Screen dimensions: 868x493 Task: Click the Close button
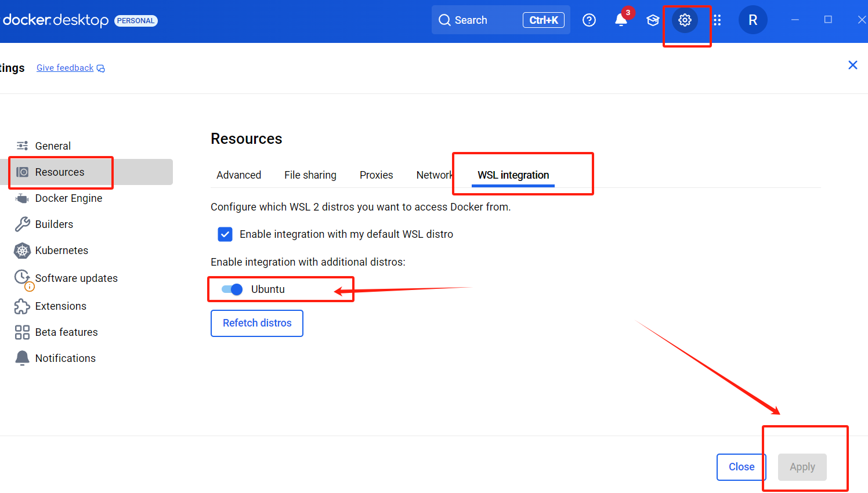tap(742, 467)
